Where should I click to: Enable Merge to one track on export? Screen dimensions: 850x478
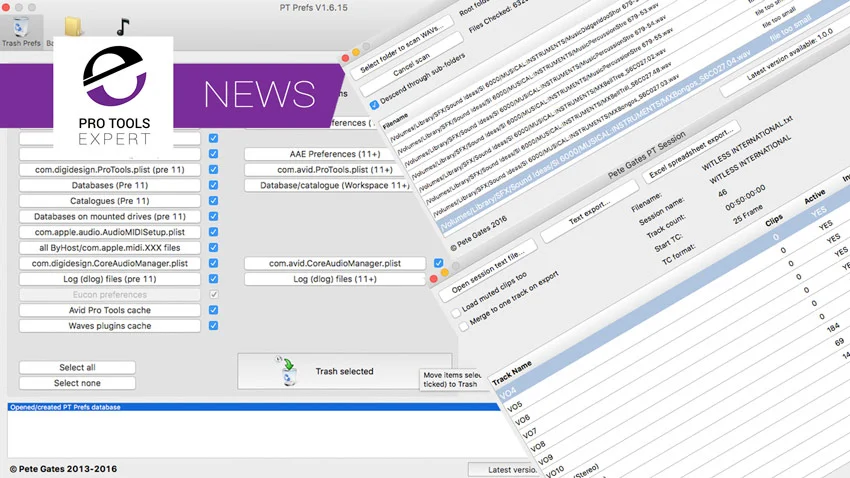463,326
